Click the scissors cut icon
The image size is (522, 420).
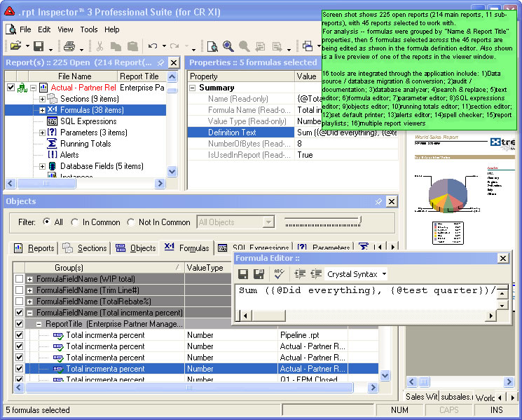tap(99, 46)
